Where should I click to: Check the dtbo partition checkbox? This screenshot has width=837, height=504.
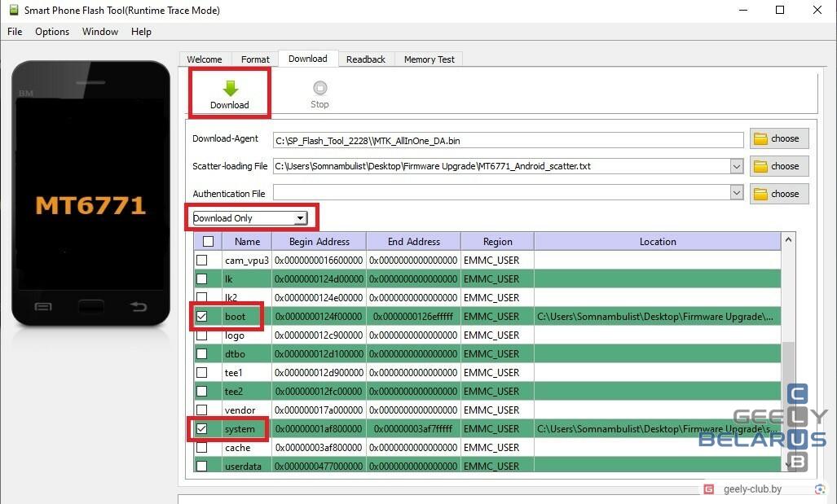coord(202,353)
